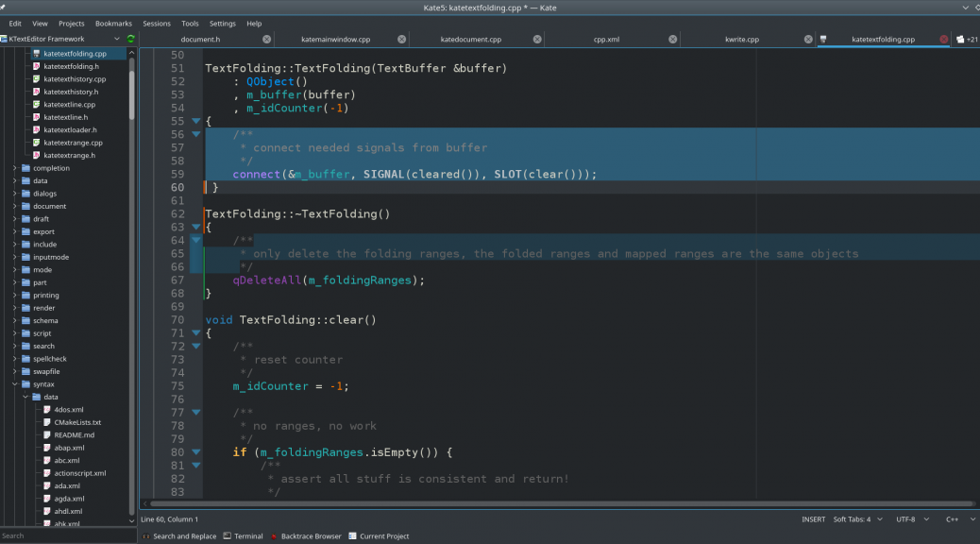Open the Terminal panel
The image size is (980, 544).
pyautogui.click(x=243, y=536)
